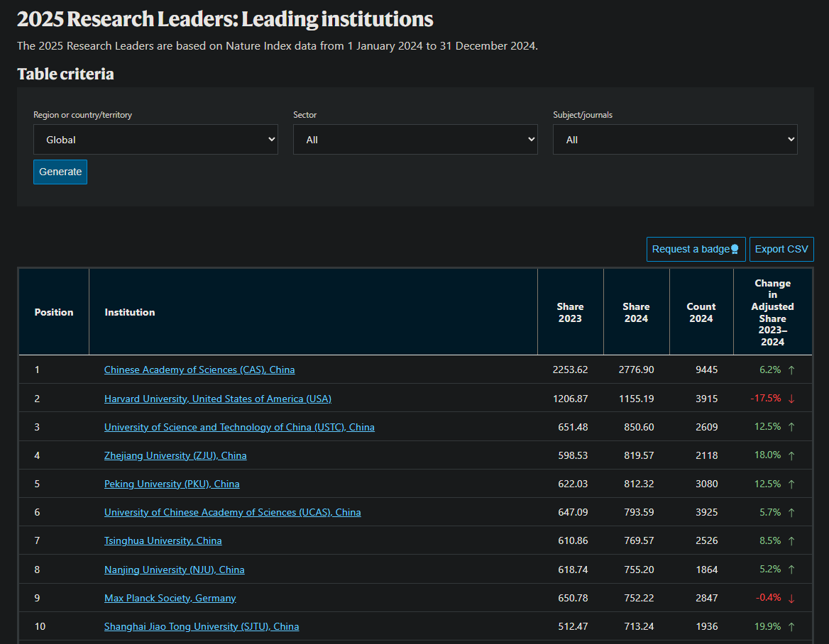
Task: Open the Region or country/territory dropdown
Action: (x=155, y=140)
